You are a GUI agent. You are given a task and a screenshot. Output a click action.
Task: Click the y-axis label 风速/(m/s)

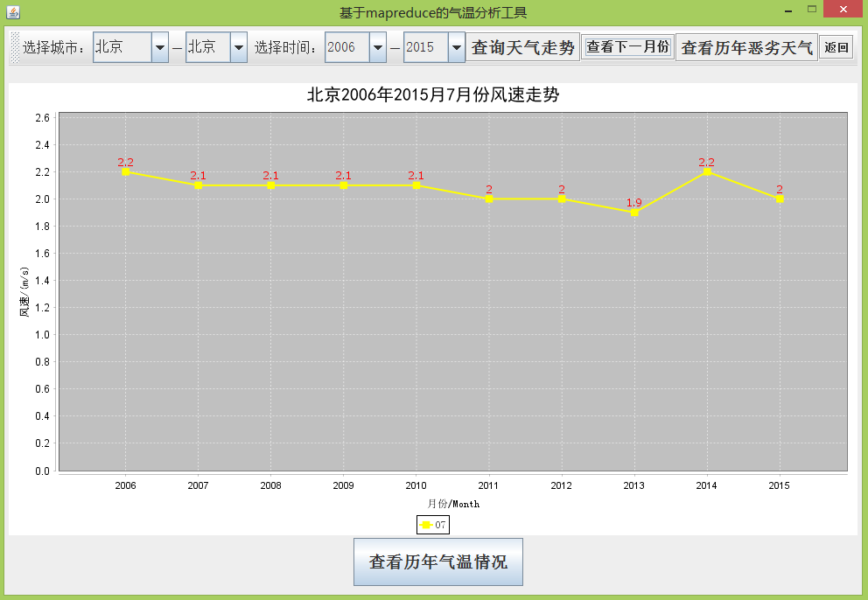click(x=24, y=292)
